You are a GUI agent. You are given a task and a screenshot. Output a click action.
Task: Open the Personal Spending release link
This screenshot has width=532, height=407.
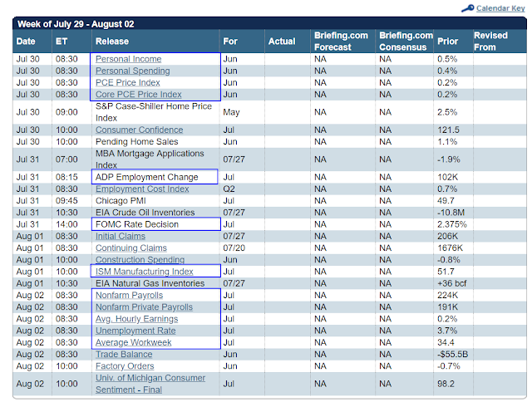[133, 71]
